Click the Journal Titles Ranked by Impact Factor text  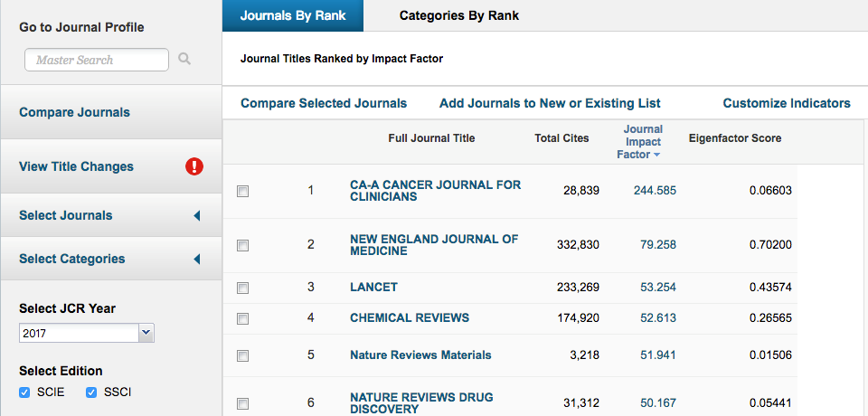tap(342, 58)
